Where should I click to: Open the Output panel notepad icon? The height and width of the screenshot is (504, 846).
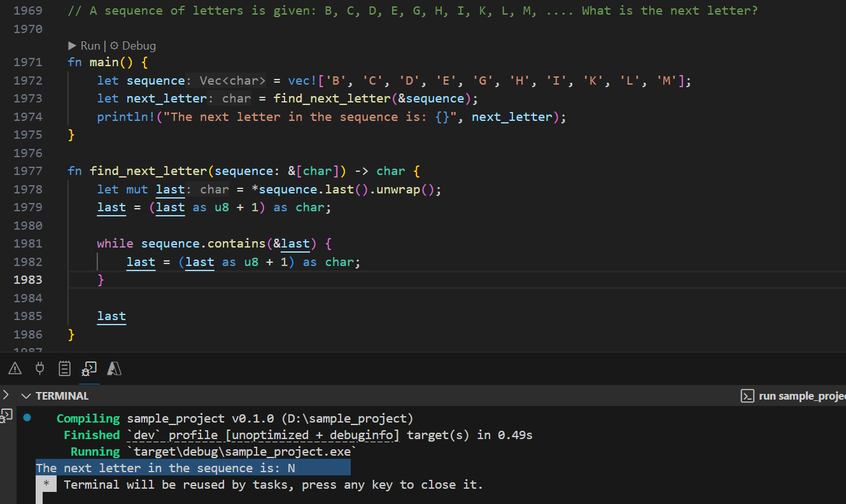pyautogui.click(x=64, y=368)
